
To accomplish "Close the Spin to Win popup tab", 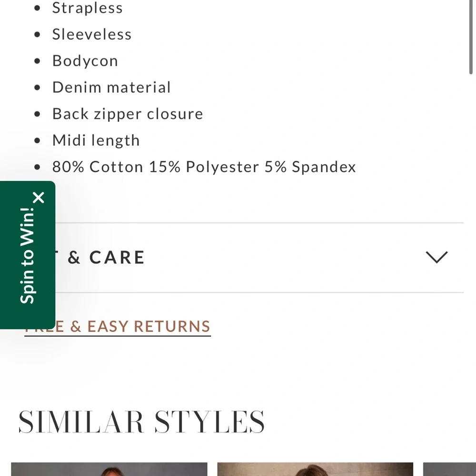I will coord(39,198).
